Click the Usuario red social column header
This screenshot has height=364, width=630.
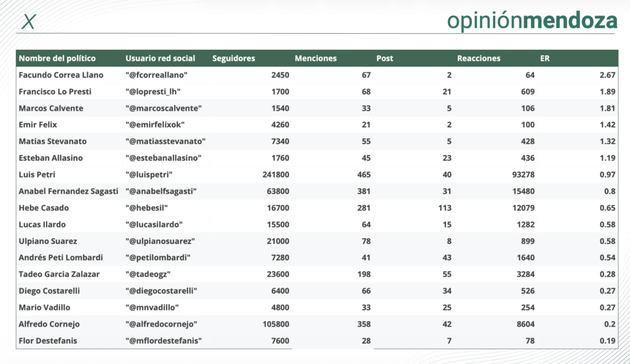pos(160,58)
